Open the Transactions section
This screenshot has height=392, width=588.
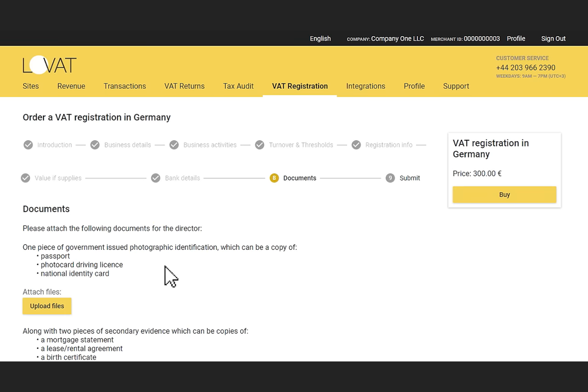[x=124, y=86]
